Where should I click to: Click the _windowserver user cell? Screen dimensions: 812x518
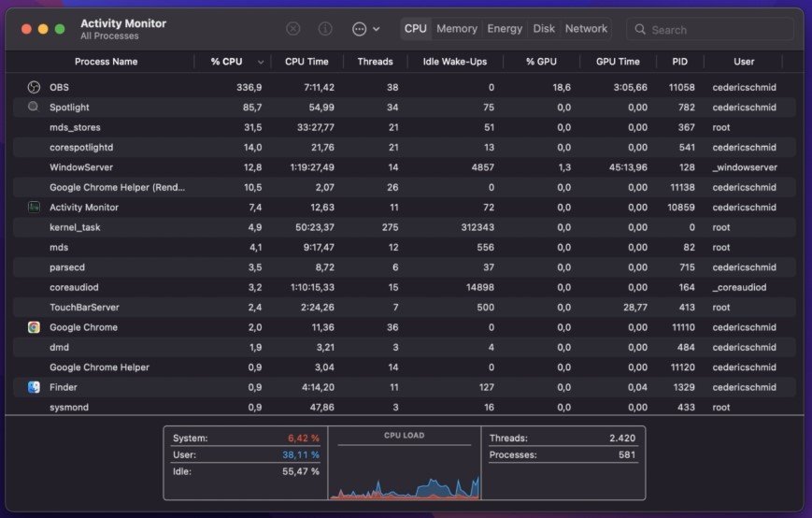745,167
